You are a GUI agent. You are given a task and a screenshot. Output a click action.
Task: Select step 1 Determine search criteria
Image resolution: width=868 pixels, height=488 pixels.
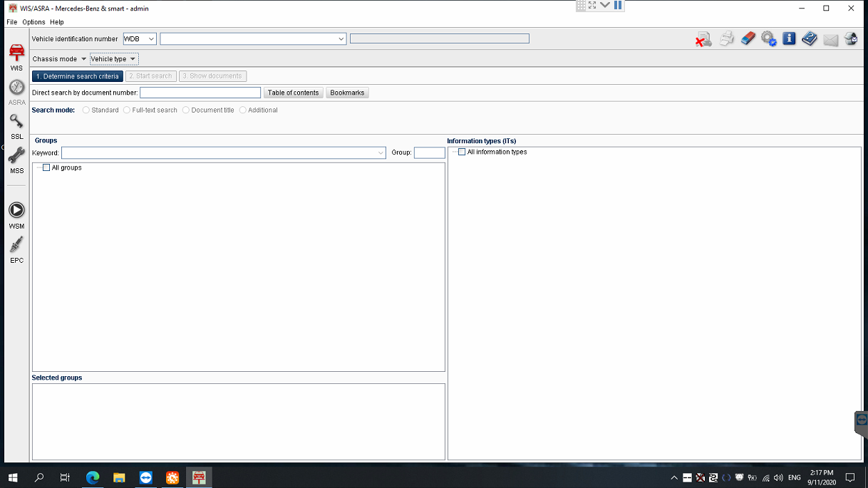pos(78,76)
